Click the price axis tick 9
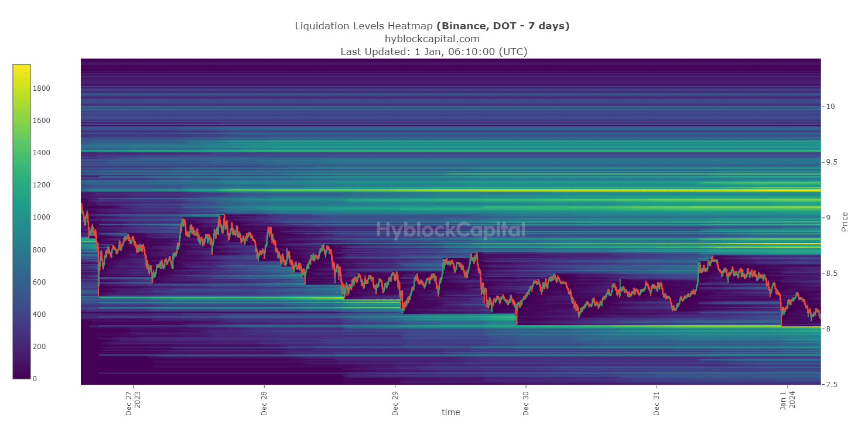This screenshot has width=868, height=431. pos(827,218)
